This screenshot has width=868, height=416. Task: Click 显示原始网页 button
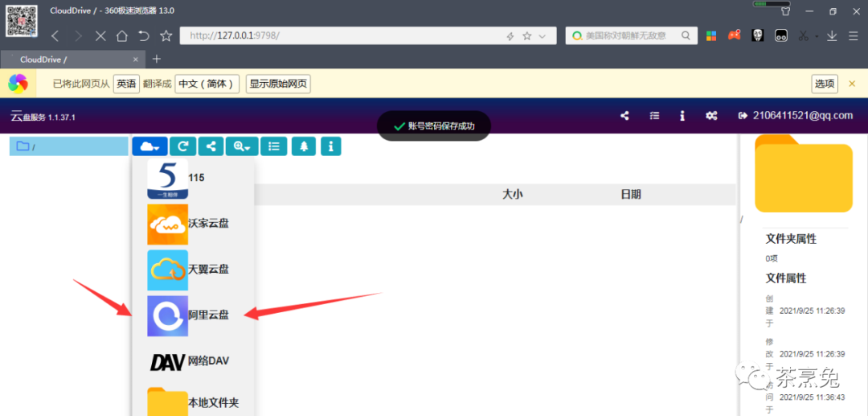[x=278, y=84]
